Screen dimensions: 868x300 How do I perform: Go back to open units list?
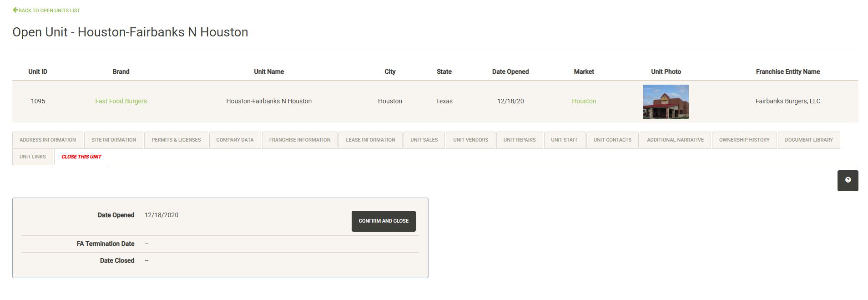[46, 10]
